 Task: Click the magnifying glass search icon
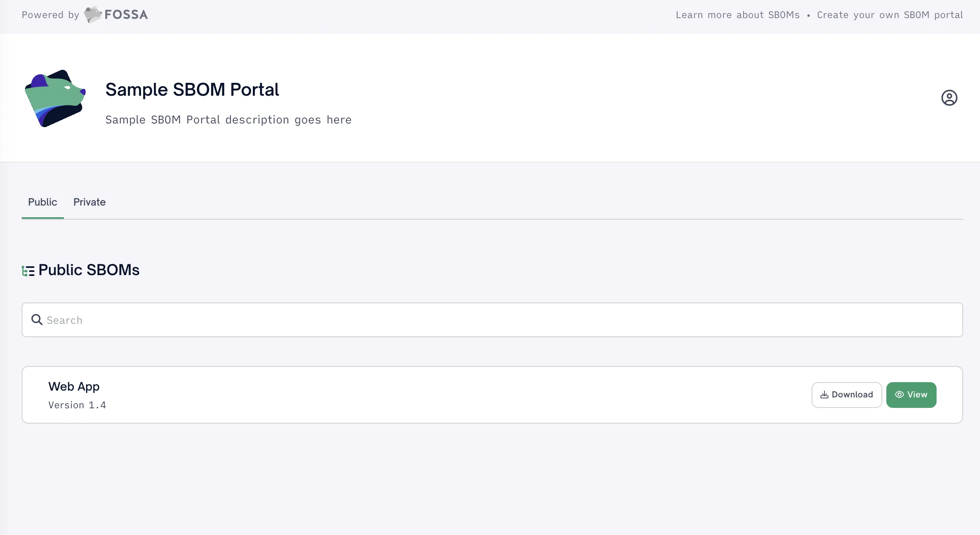(x=37, y=319)
